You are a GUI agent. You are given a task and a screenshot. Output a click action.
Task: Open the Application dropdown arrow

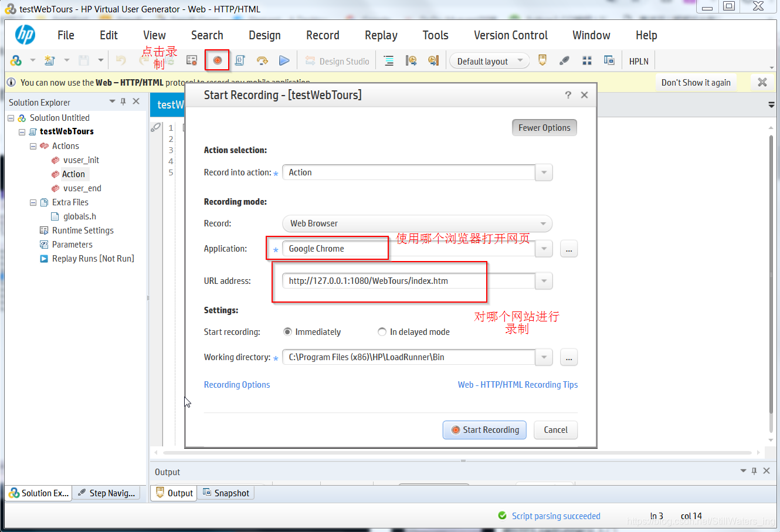544,249
